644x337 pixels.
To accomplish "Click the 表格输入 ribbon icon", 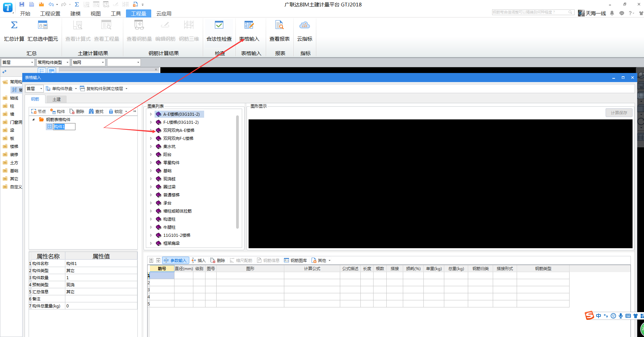I will point(249,25).
